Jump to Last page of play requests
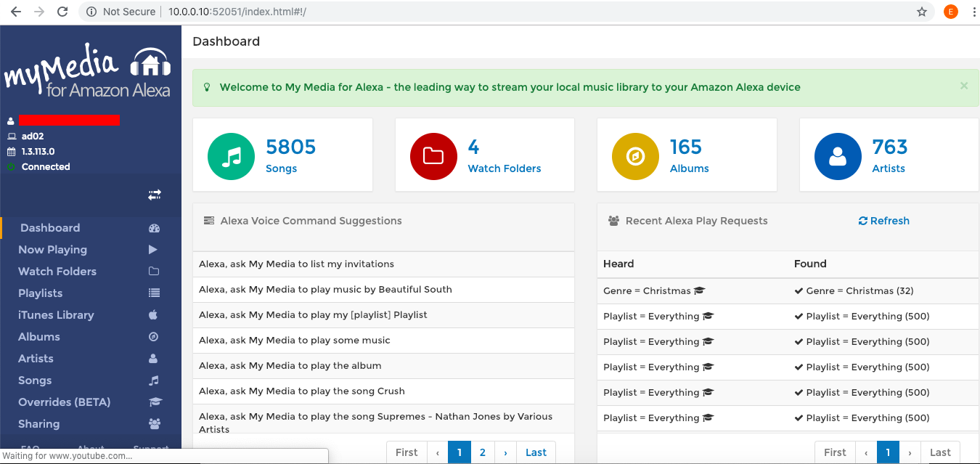This screenshot has width=980, height=464. click(940, 452)
